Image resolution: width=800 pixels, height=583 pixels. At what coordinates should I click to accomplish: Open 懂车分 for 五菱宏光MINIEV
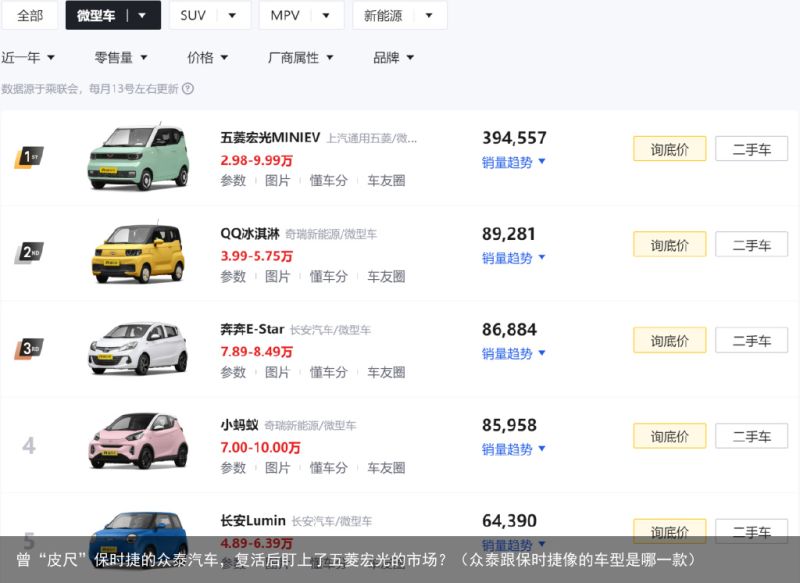click(x=329, y=180)
